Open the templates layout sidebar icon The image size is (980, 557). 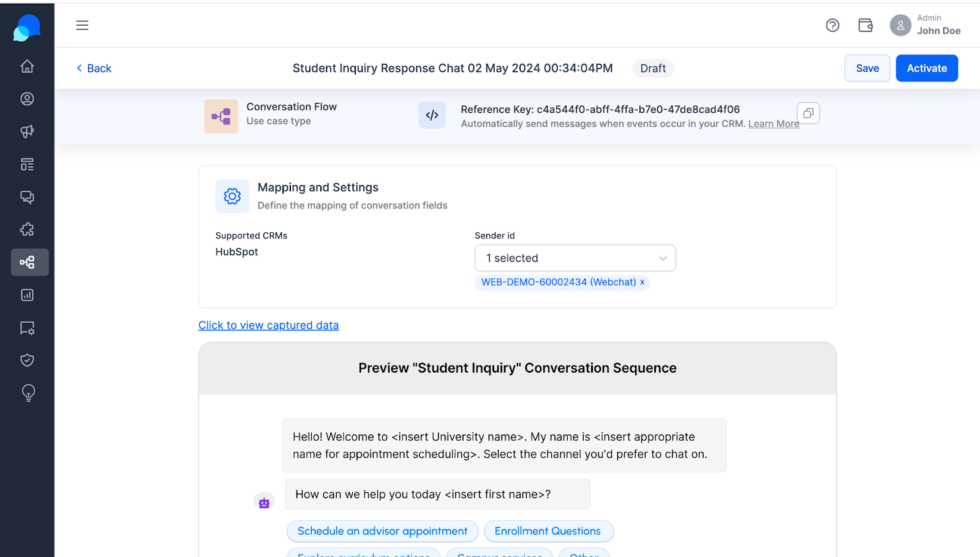27,164
